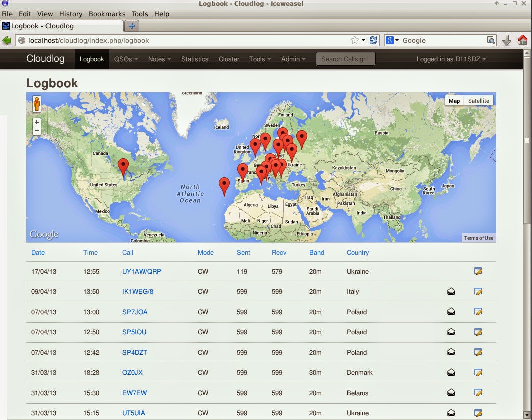Click QSL envelope icon for OZ0JX
This screenshot has height=420, width=532.
451,373
